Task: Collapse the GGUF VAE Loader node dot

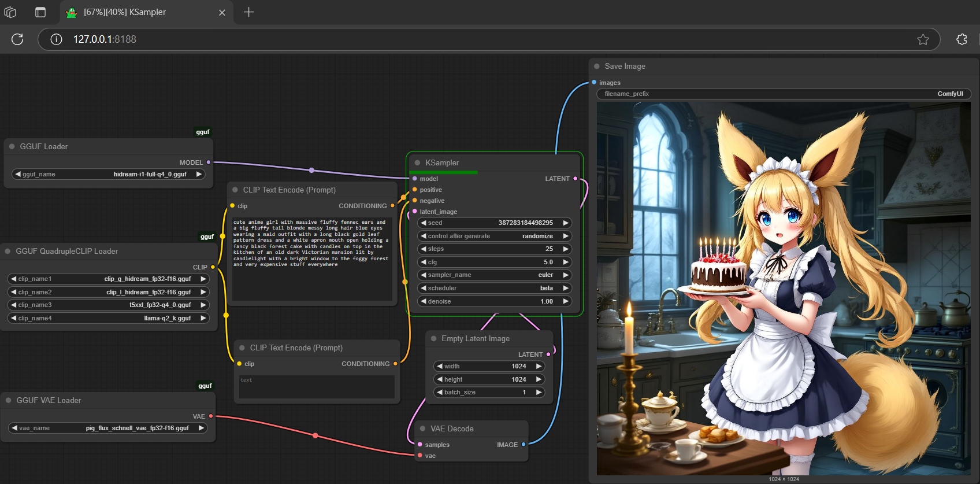Action: tap(9, 400)
